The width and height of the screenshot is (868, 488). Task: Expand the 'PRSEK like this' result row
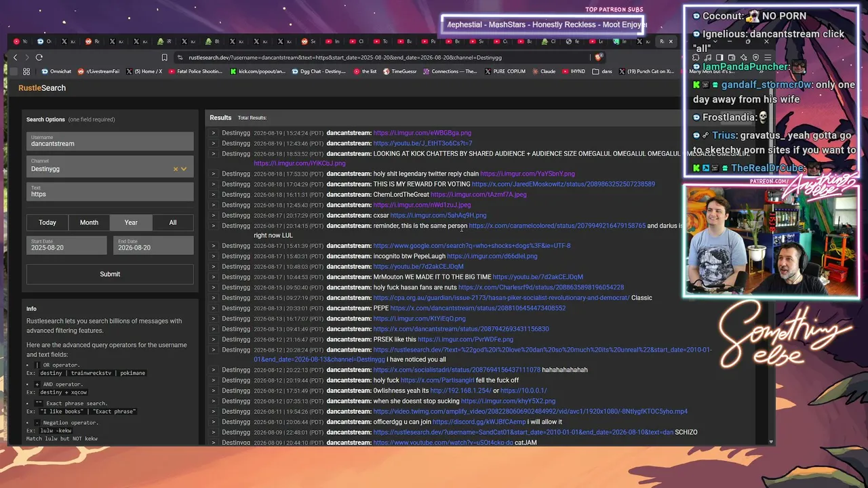213,339
